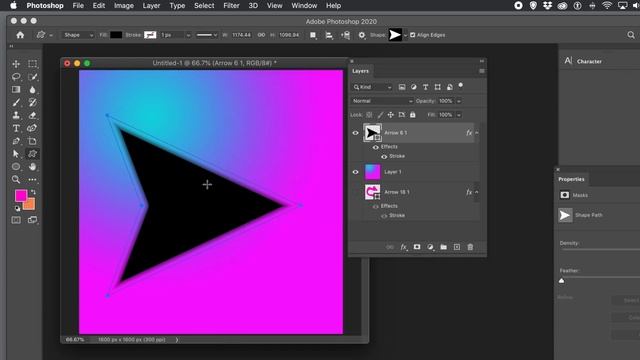
Task: Select the Type tool
Action: click(16, 128)
